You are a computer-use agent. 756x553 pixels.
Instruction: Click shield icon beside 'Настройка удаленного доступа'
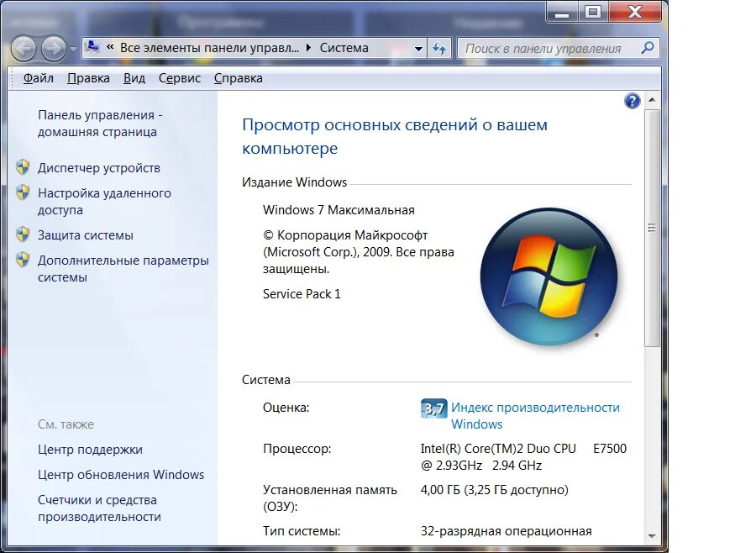click(x=23, y=192)
